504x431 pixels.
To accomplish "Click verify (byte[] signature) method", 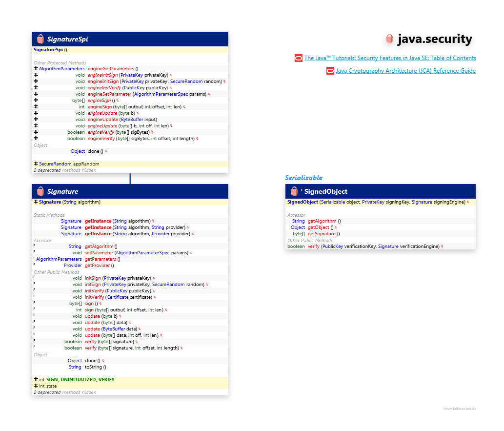I will 109,342.
